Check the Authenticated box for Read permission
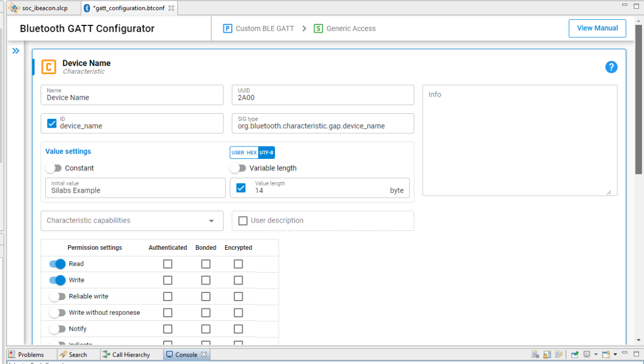Screen dimensions: 644x364 [167, 264]
